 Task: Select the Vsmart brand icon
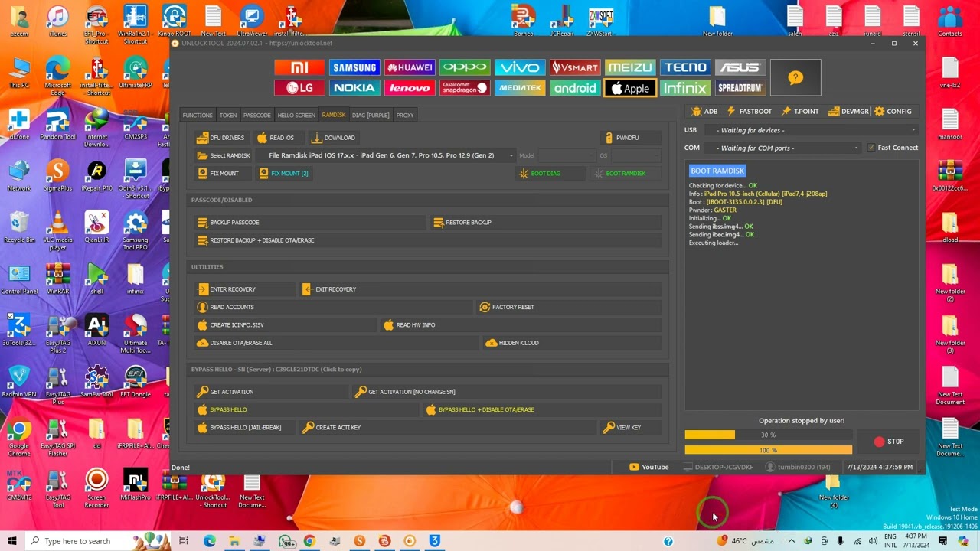point(575,68)
